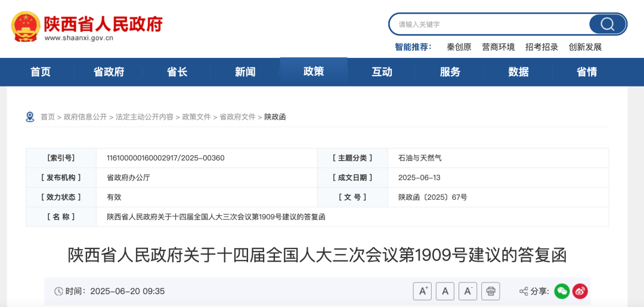This screenshot has height=307, width=644.
Task: Open the 数据 navigation item
Action: click(518, 72)
